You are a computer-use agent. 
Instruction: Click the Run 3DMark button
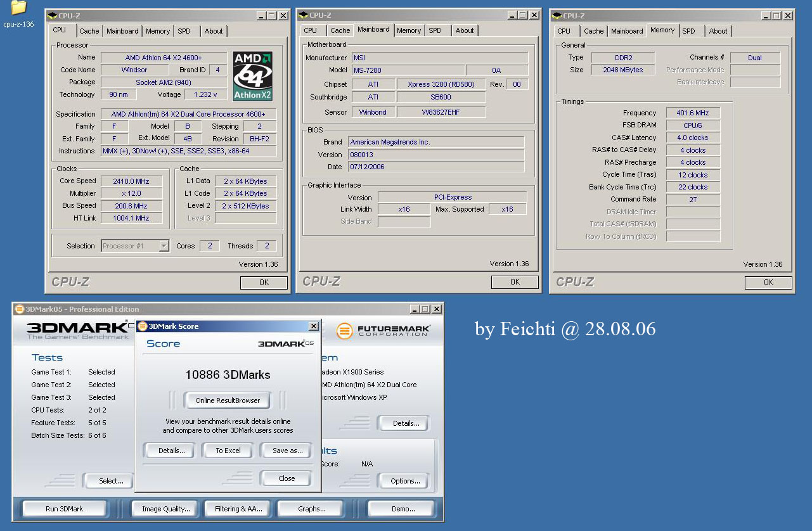(64, 509)
